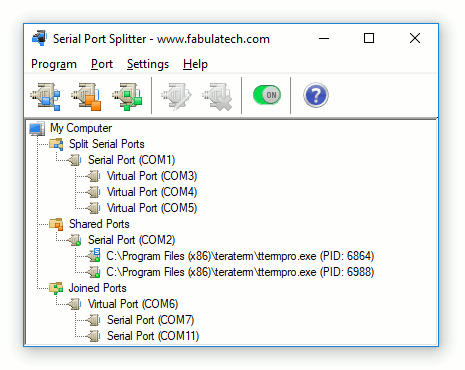
Task: Select Serial Port (COM2) in tree
Action: pos(131,240)
